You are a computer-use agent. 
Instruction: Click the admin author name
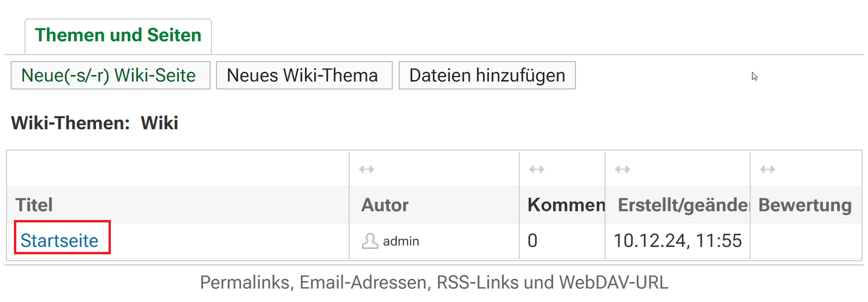[401, 241]
